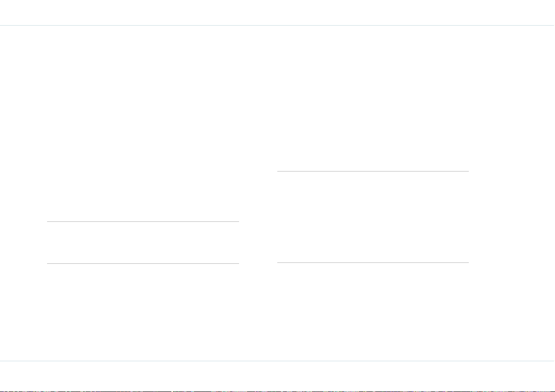Click the full-width footer divider line
Viewport: 555px width, 392px height.
278,361
